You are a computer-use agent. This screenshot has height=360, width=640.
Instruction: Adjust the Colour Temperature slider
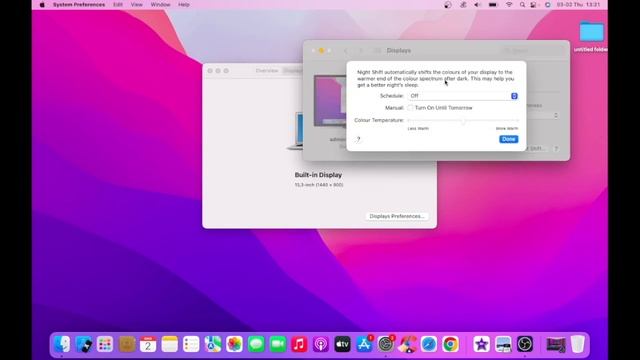pos(463,121)
